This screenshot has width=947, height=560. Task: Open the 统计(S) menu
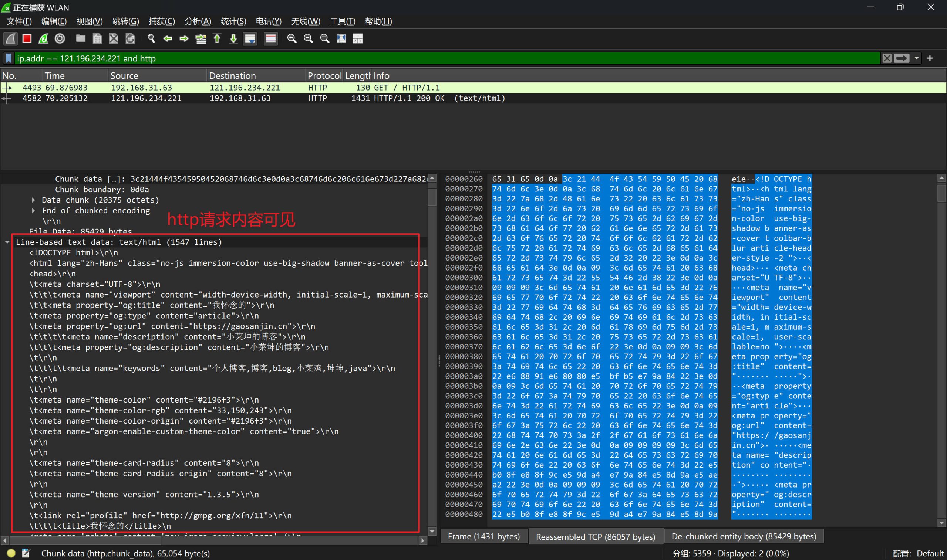pyautogui.click(x=233, y=21)
